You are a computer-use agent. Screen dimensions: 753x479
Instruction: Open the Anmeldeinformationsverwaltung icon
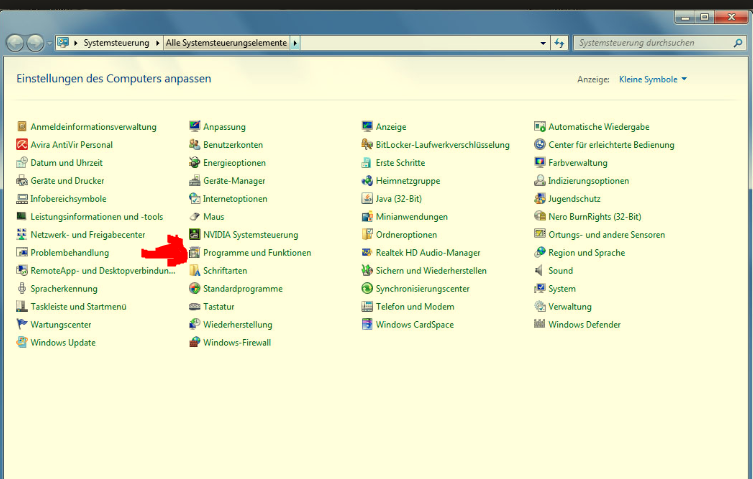click(x=22, y=126)
